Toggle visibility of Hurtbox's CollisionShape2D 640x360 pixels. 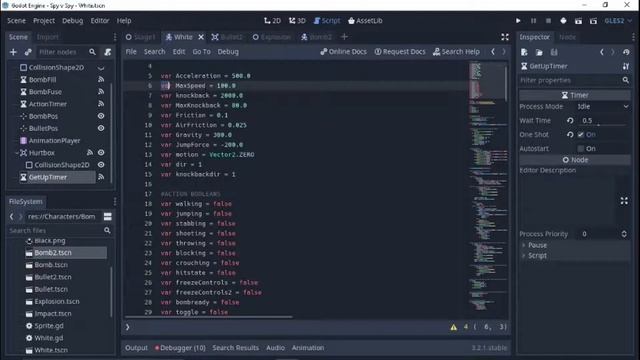pos(101,165)
